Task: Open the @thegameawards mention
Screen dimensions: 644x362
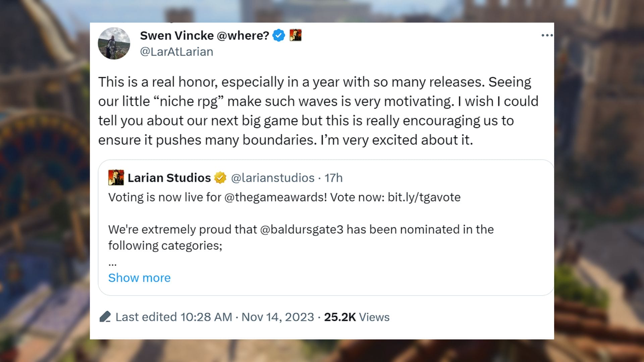Action: point(275,197)
